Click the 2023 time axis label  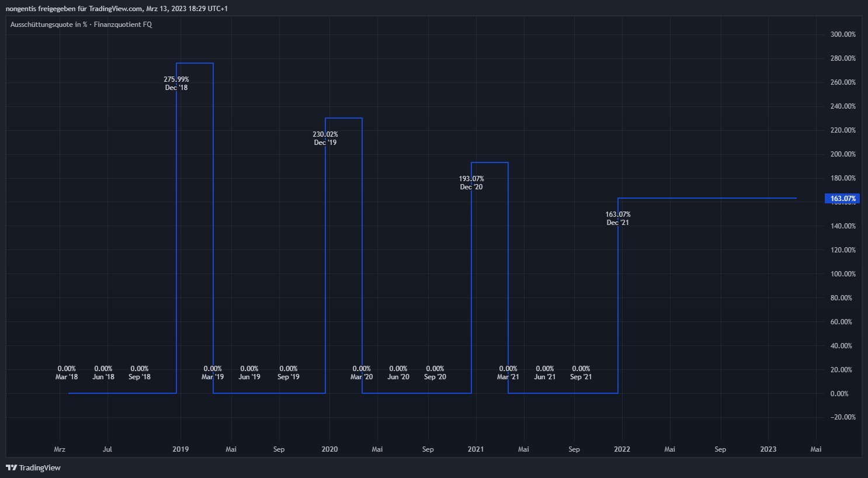768,449
